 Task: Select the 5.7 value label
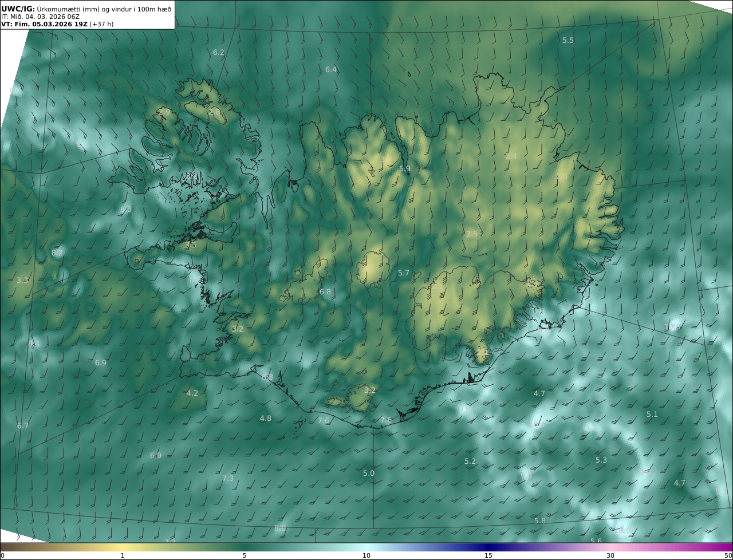pos(404,273)
